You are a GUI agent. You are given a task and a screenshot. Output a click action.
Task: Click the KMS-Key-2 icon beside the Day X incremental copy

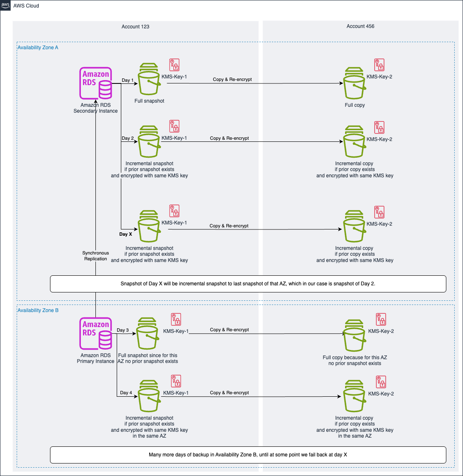[x=379, y=212]
